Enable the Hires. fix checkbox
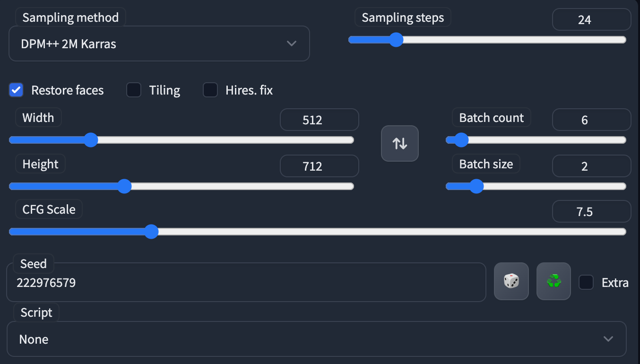This screenshot has height=364, width=640. [x=210, y=90]
